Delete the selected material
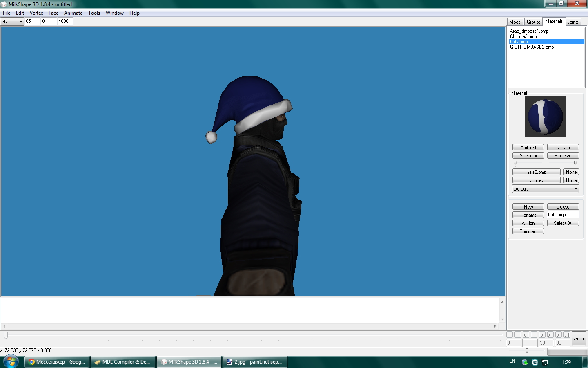This screenshot has height=368, width=588. [563, 207]
